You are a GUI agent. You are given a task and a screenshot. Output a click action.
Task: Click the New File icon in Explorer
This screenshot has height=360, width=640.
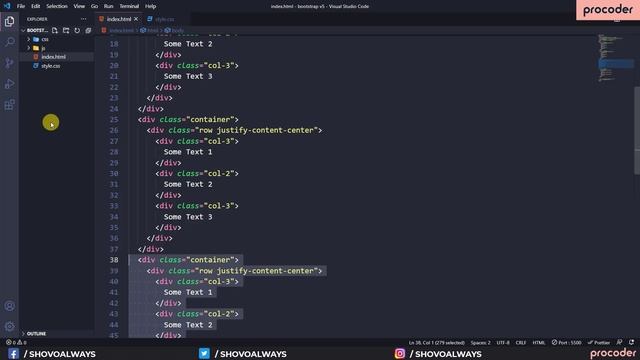[55, 31]
